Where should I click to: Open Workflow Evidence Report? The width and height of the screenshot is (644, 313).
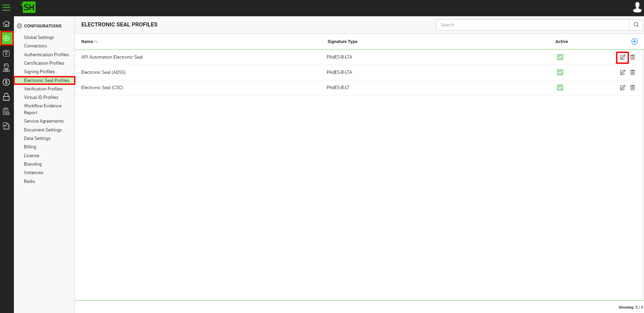(x=43, y=109)
